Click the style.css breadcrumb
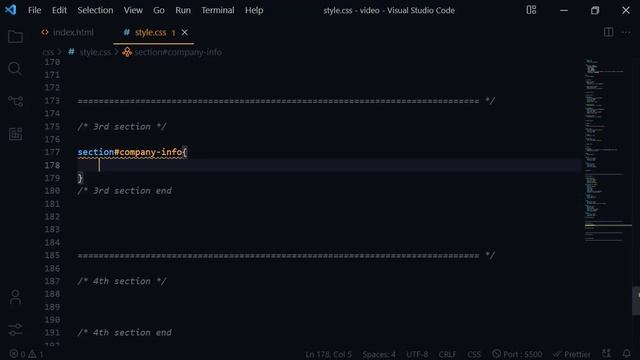Screen dimensions: 640x360 click(95, 52)
